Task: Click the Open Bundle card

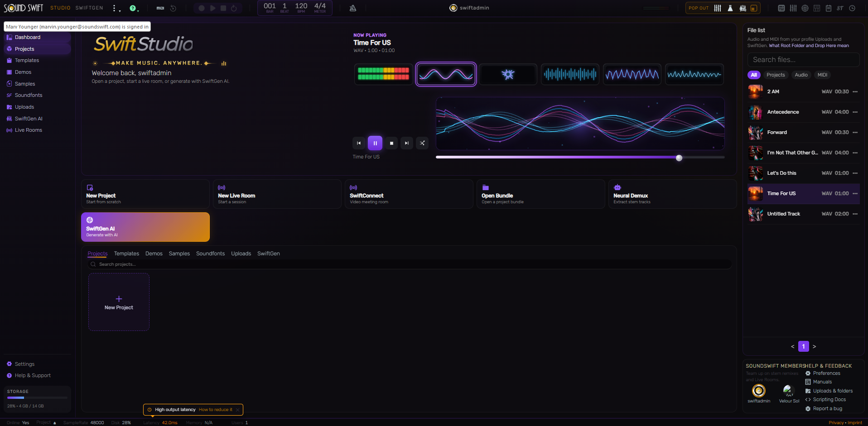Action: point(541,194)
